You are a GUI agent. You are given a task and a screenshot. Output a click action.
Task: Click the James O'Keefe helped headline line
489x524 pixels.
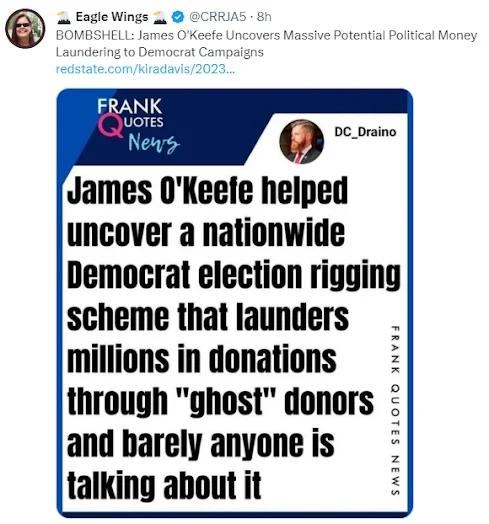207,190
